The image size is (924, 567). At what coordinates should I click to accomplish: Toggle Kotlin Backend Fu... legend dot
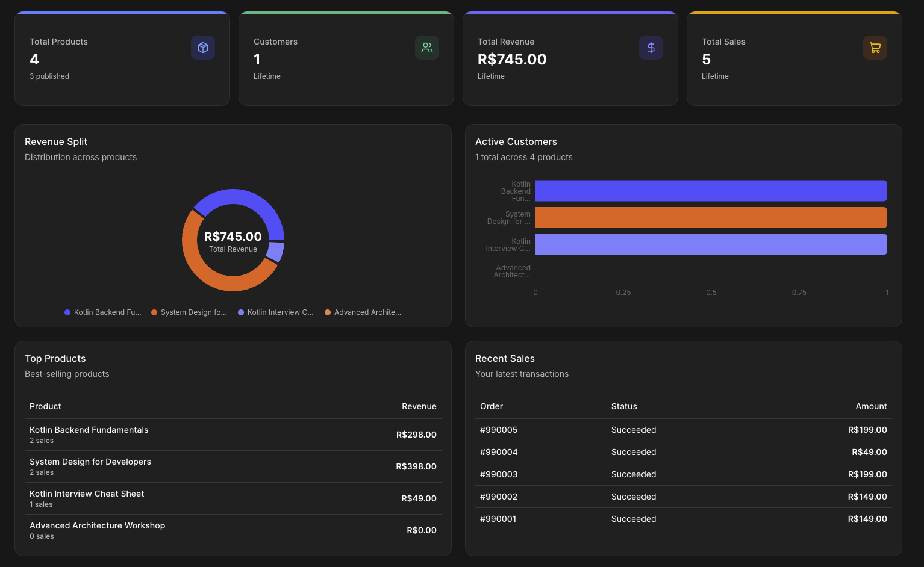tap(67, 312)
